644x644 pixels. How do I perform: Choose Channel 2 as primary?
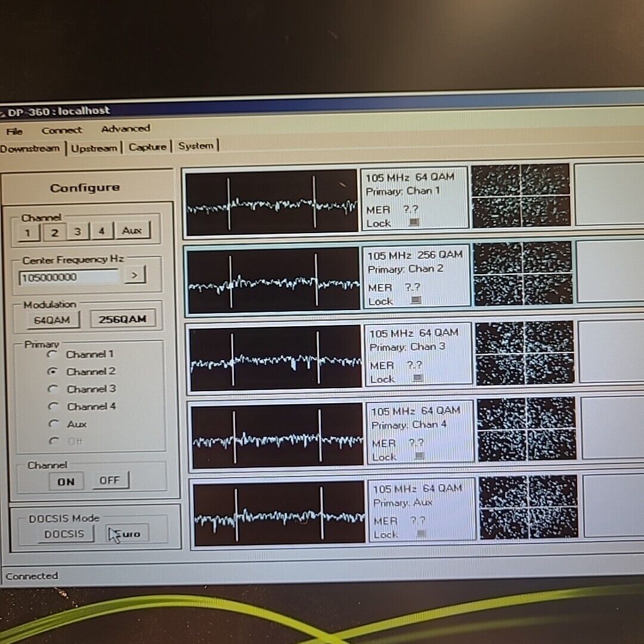(x=81, y=371)
